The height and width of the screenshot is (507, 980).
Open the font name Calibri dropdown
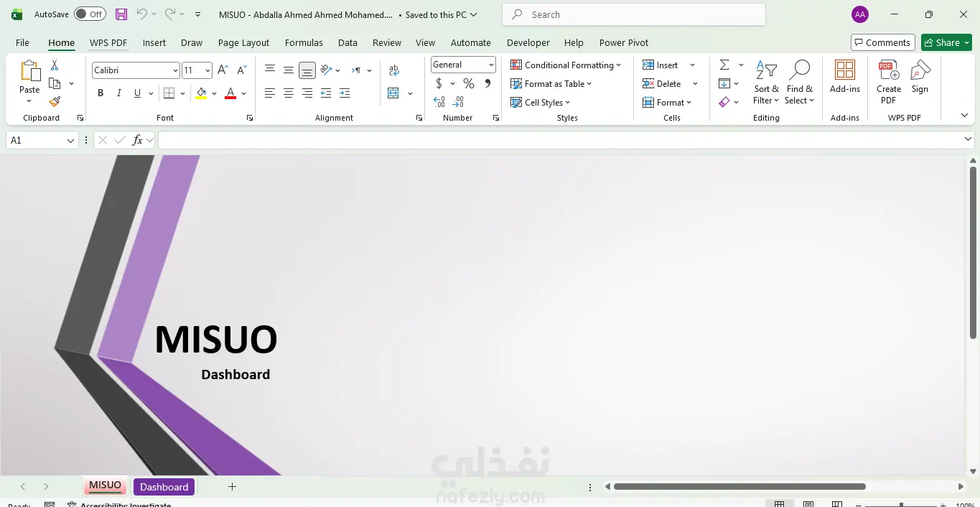click(x=175, y=70)
